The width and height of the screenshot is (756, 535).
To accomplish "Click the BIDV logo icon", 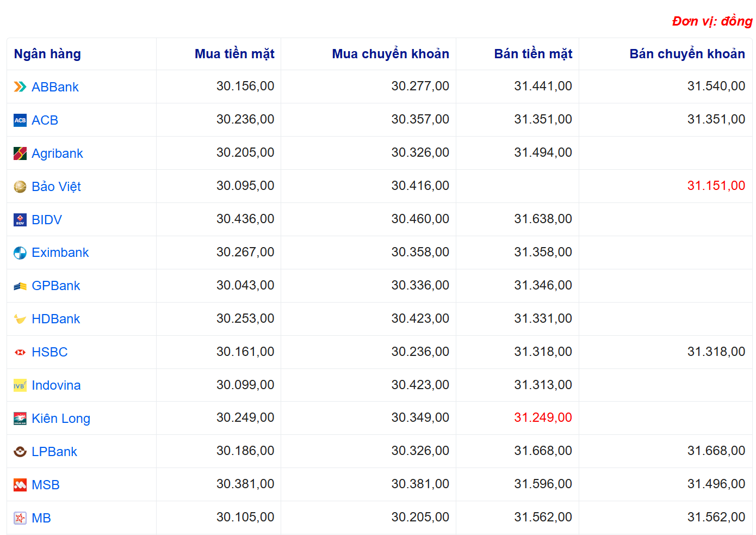I will pos(20,220).
